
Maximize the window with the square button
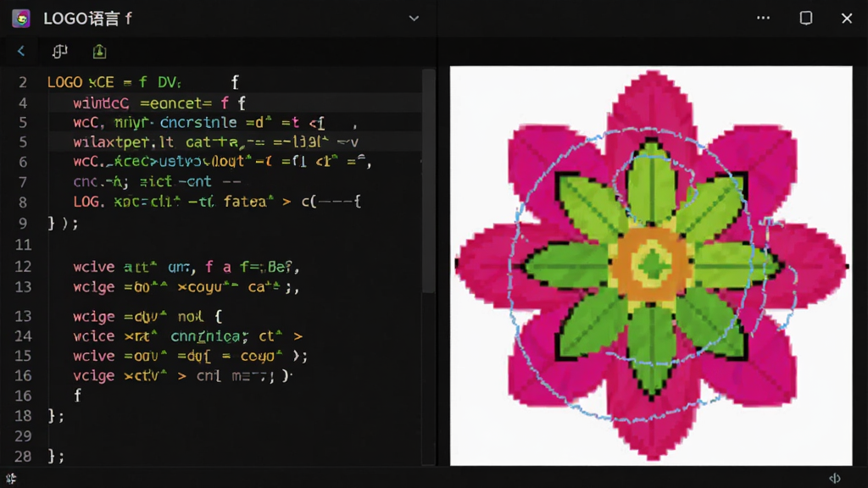(806, 19)
